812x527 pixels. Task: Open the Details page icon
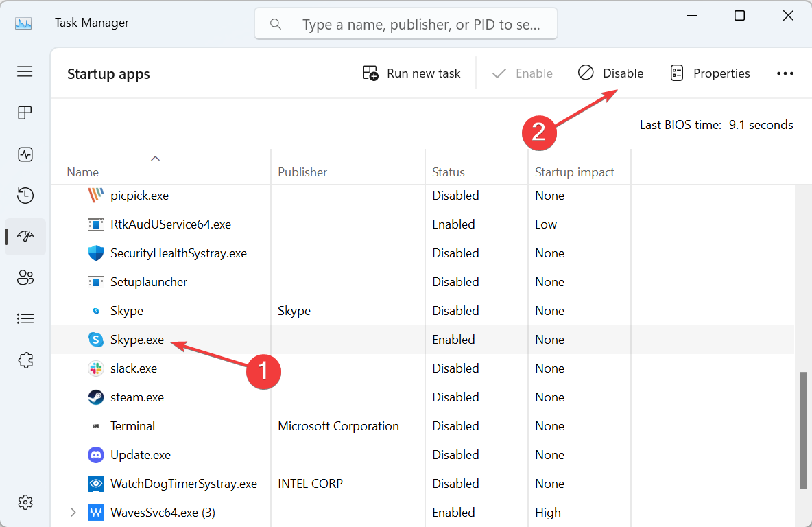25,318
